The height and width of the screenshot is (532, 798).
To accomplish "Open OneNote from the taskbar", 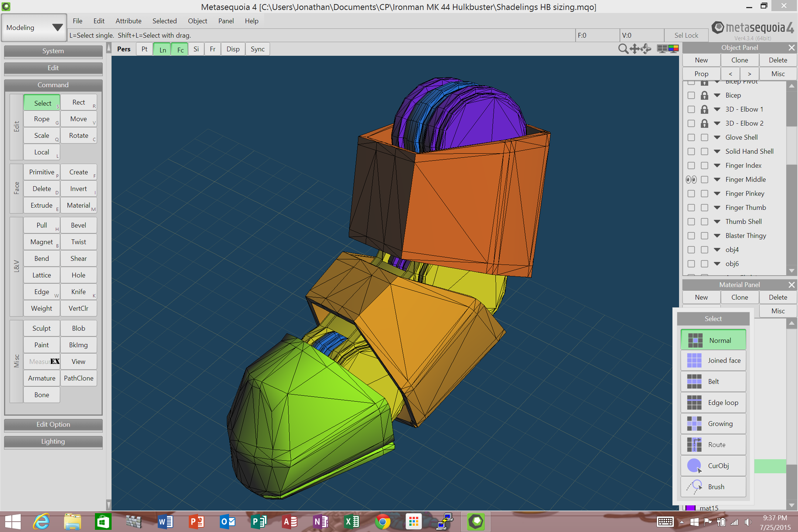I will click(321, 522).
